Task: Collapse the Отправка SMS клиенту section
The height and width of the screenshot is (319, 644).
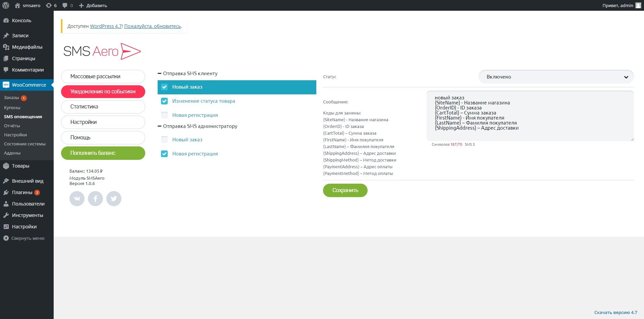Action: coord(160,74)
